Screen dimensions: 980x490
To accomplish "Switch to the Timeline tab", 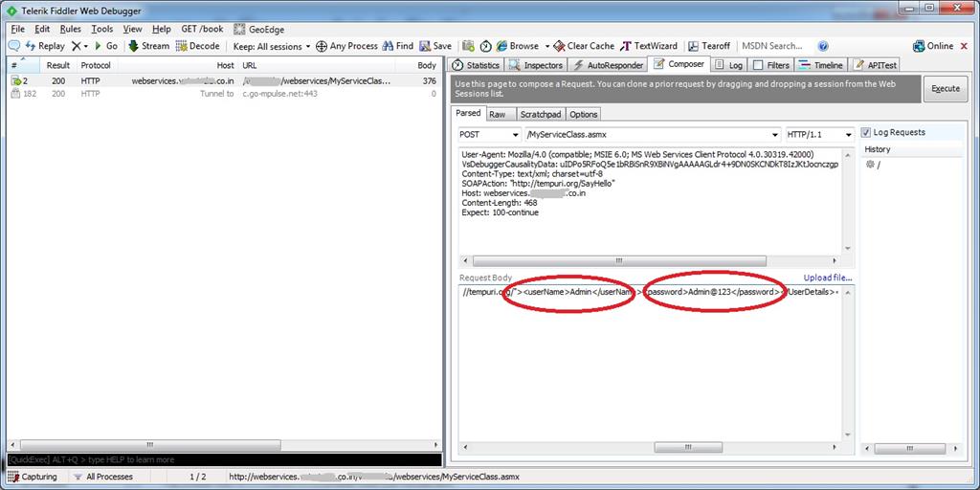I will click(821, 65).
